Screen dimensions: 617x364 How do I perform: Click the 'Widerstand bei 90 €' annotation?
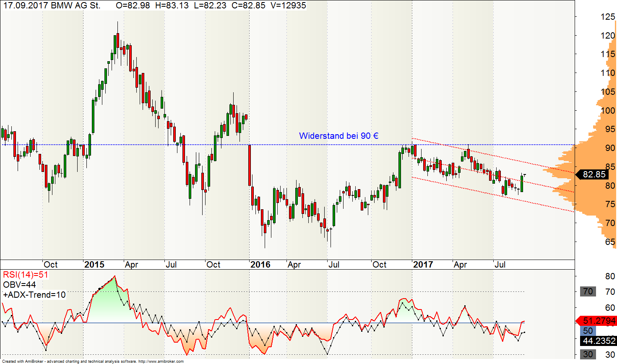pyautogui.click(x=338, y=136)
